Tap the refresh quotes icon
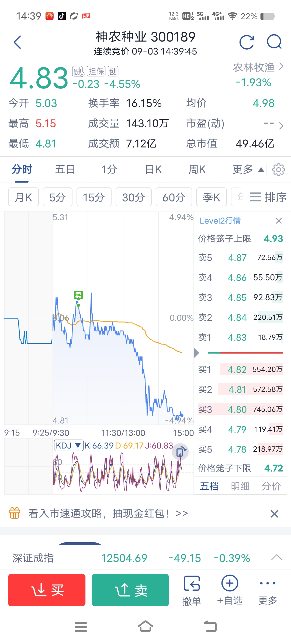The width and height of the screenshot is (291, 644). pyautogui.click(x=247, y=42)
